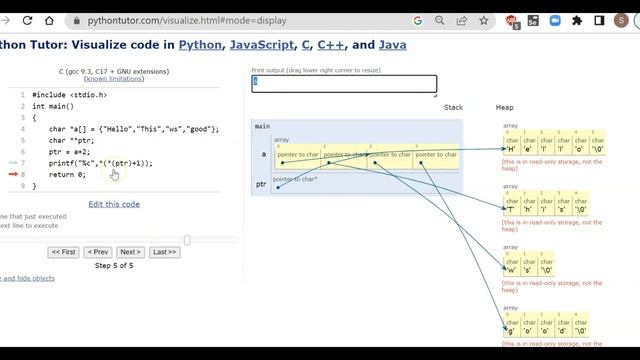
Task: Open the profile avatar S
Action: coord(621,20)
